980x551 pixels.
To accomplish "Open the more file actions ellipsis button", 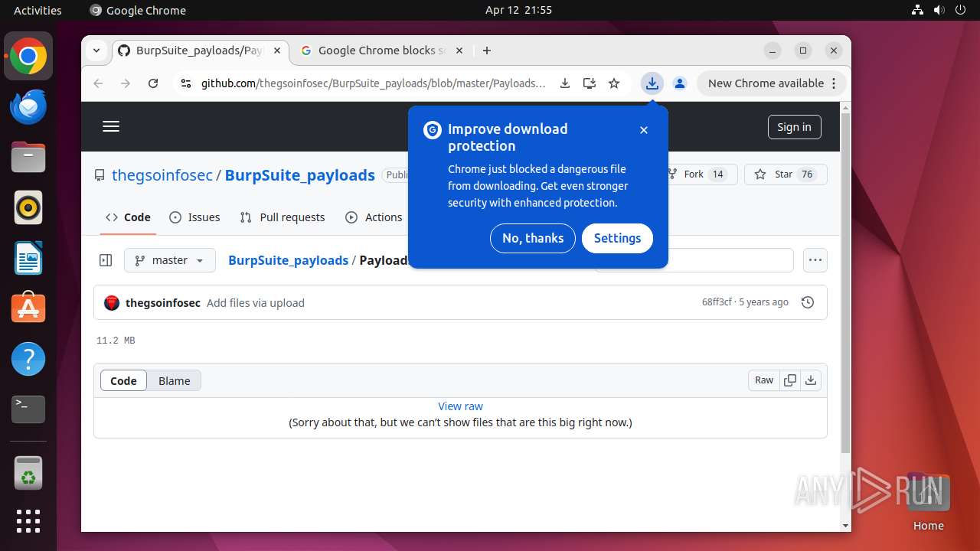I will [x=815, y=260].
